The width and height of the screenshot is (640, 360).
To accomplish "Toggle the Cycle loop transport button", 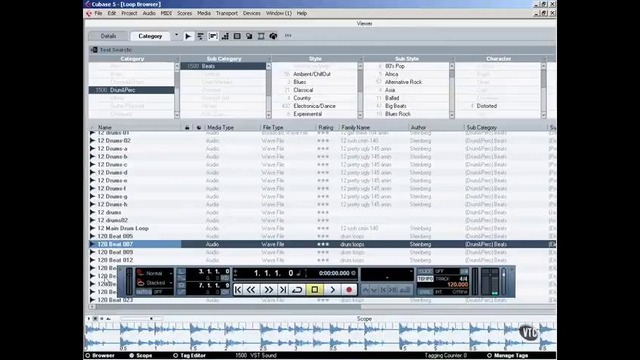I will click(297, 290).
